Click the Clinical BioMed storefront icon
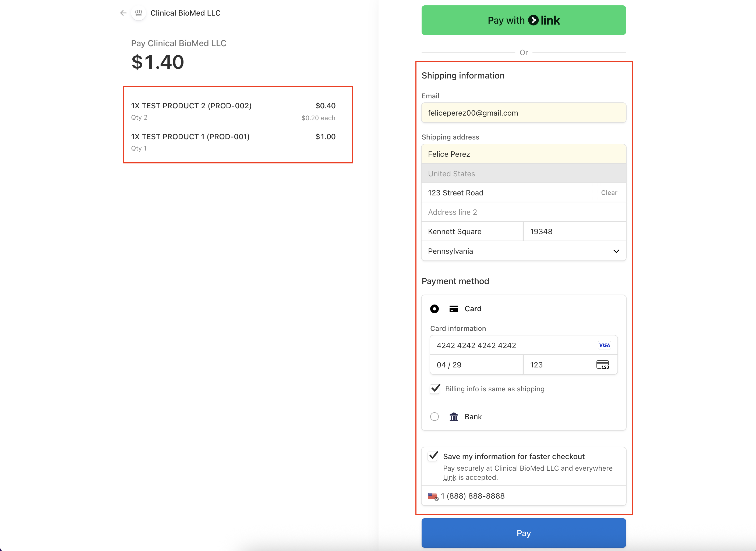756x551 pixels. click(139, 13)
